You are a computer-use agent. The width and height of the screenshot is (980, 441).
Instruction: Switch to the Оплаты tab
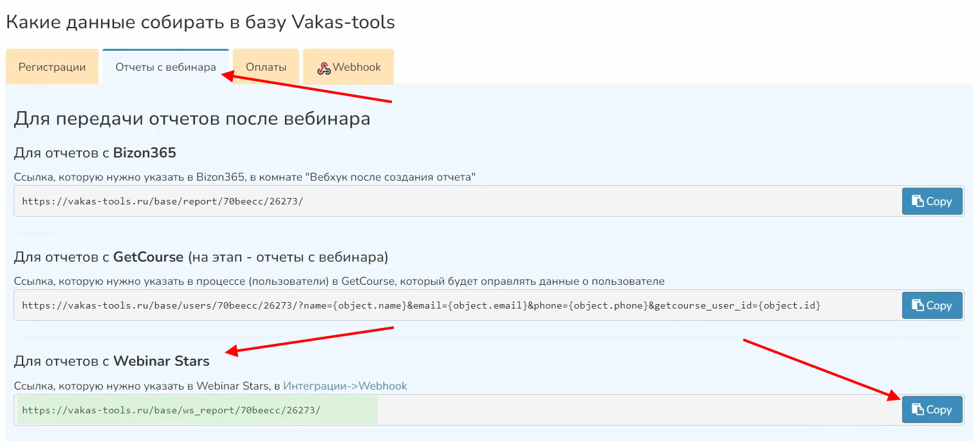pos(266,67)
